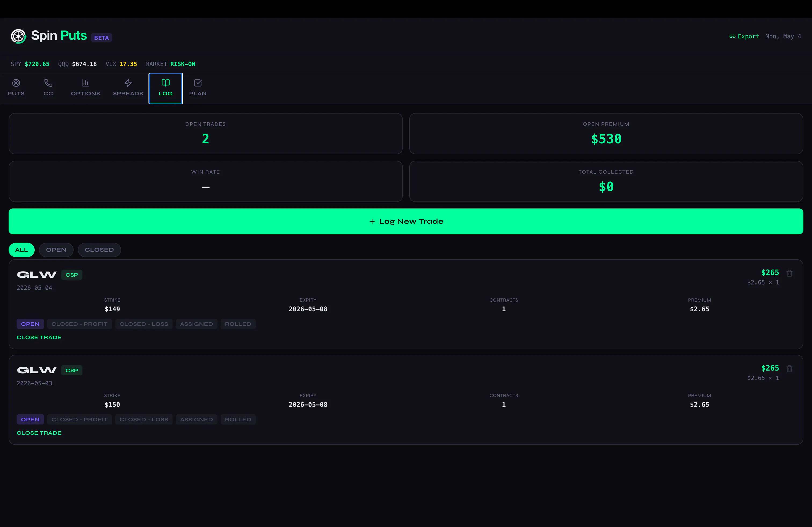Select the Log tab
Image resolution: width=812 pixels, height=527 pixels.
click(165, 88)
